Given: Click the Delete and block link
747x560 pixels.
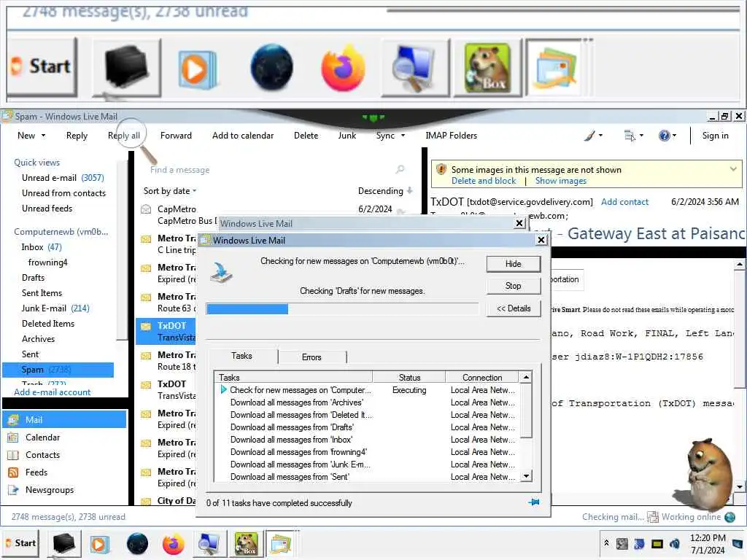Looking at the screenshot, I should tap(484, 181).
